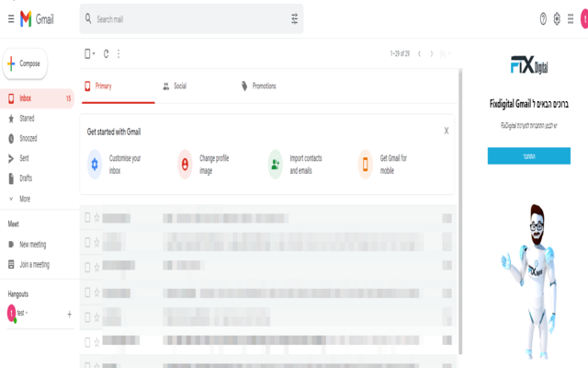This screenshot has width=588, height=368.
Task: Tick the checkbox of the sixth email
Action: (87, 342)
